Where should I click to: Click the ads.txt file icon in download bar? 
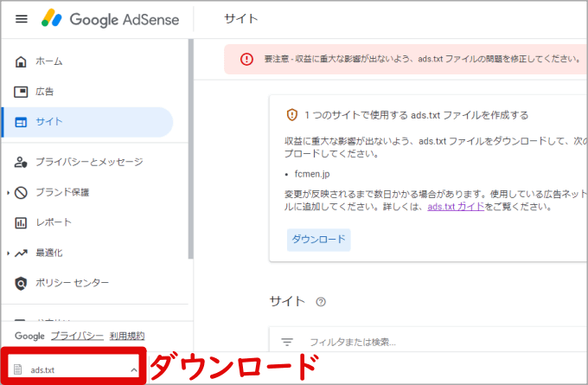click(x=17, y=369)
